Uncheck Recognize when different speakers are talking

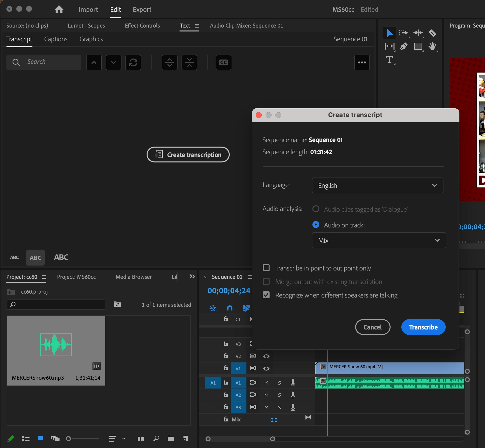[266, 295]
